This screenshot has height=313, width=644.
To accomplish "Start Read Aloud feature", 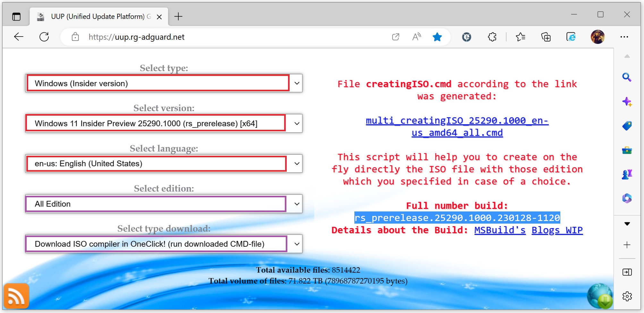I will pos(417,37).
